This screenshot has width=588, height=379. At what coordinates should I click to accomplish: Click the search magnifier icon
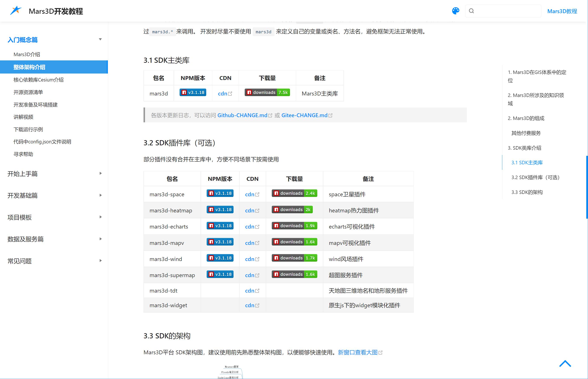point(471,11)
